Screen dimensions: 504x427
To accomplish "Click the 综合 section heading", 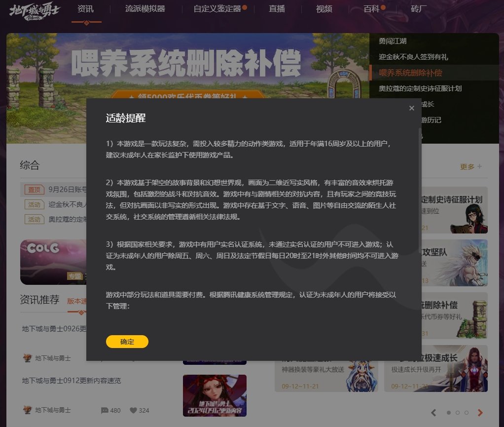I will coord(30,165).
